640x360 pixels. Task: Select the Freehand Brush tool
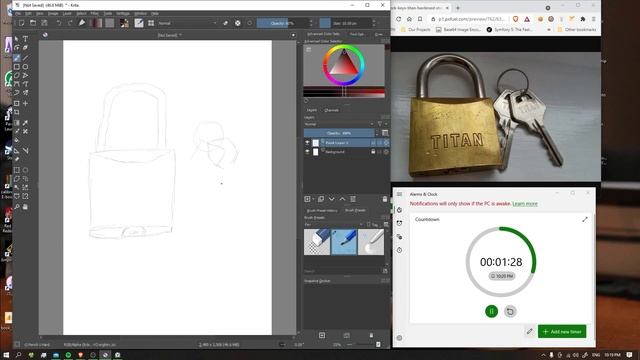click(x=17, y=58)
